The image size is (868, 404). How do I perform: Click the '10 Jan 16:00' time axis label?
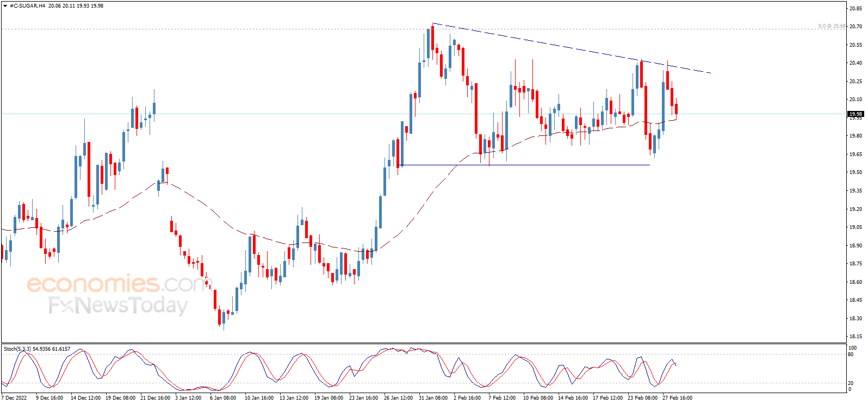[259, 398]
